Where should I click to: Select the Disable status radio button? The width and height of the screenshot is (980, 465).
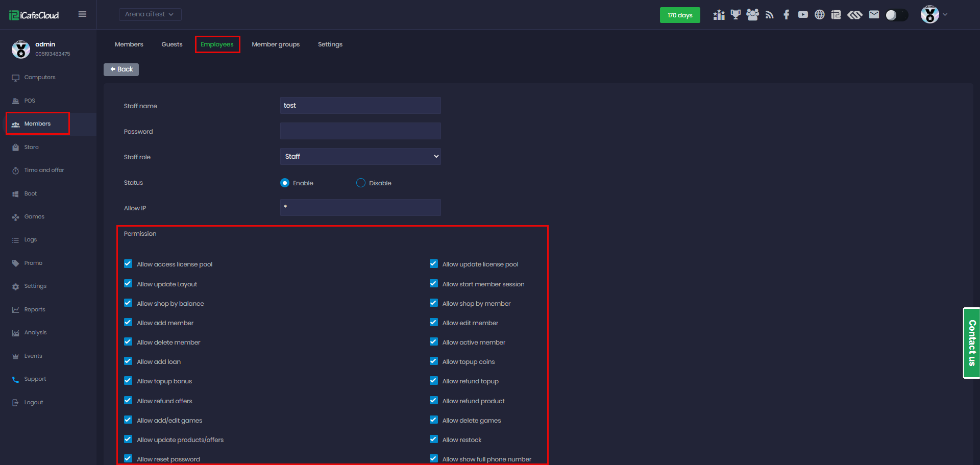tap(361, 183)
